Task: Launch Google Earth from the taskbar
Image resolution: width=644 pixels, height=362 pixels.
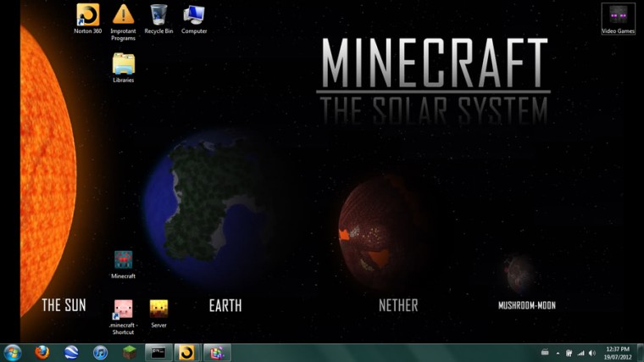Action: [x=71, y=353]
